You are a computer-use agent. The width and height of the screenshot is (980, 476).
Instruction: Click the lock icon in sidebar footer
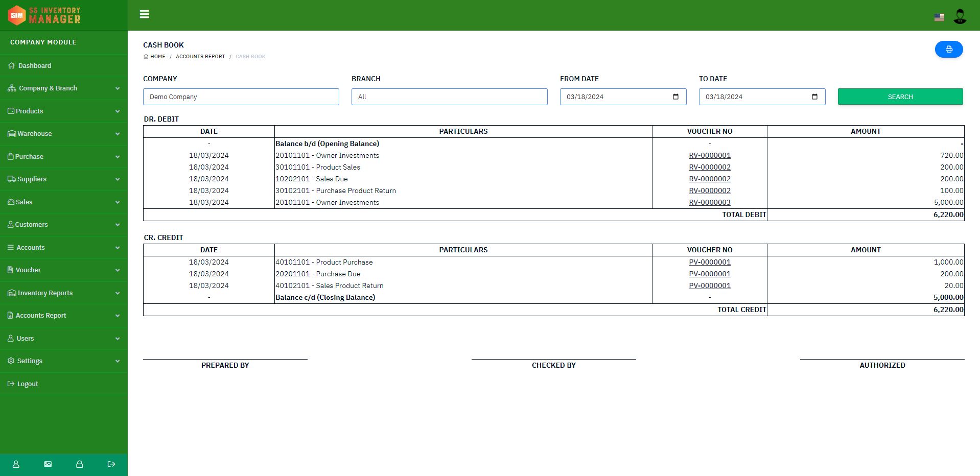(x=79, y=464)
